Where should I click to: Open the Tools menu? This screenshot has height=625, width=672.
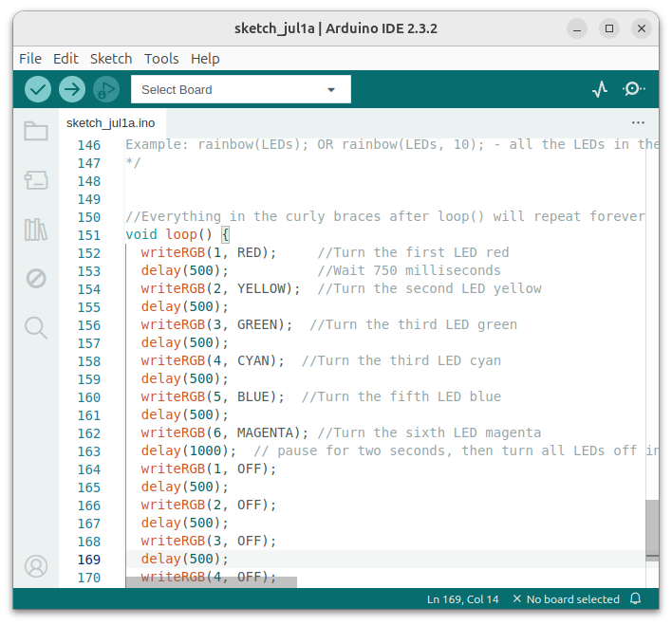(x=161, y=59)
